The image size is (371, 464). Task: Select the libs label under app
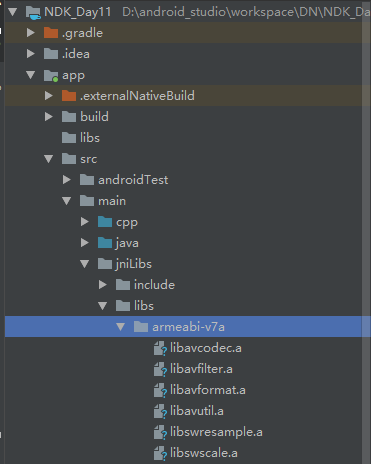pyautogui.click(x=90, y=138)
